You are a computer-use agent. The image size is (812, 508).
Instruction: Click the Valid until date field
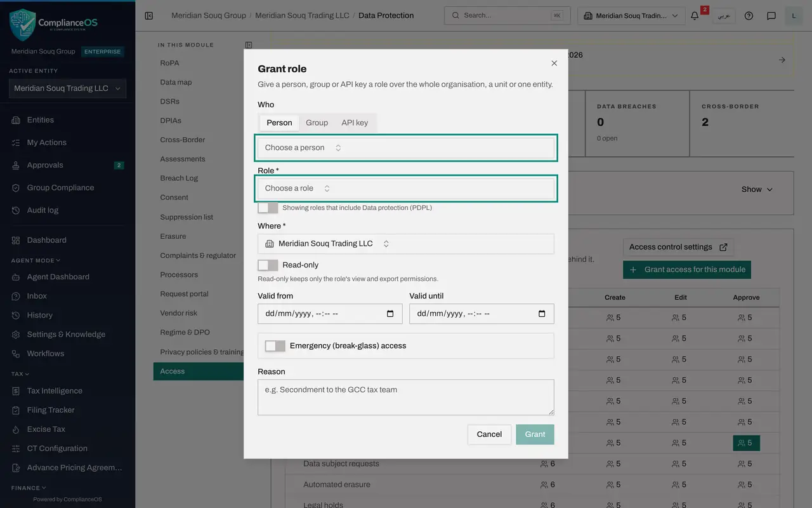click(x=481, y=314)
